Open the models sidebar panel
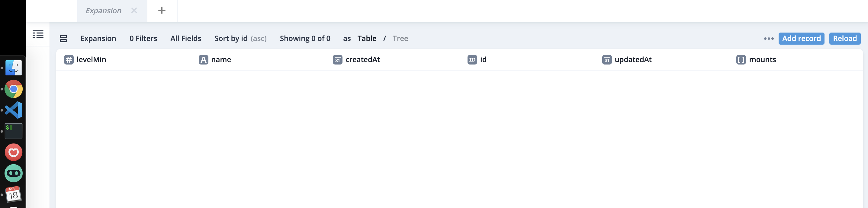This screenshot has width=868, height=208. (x=38, y=34)
